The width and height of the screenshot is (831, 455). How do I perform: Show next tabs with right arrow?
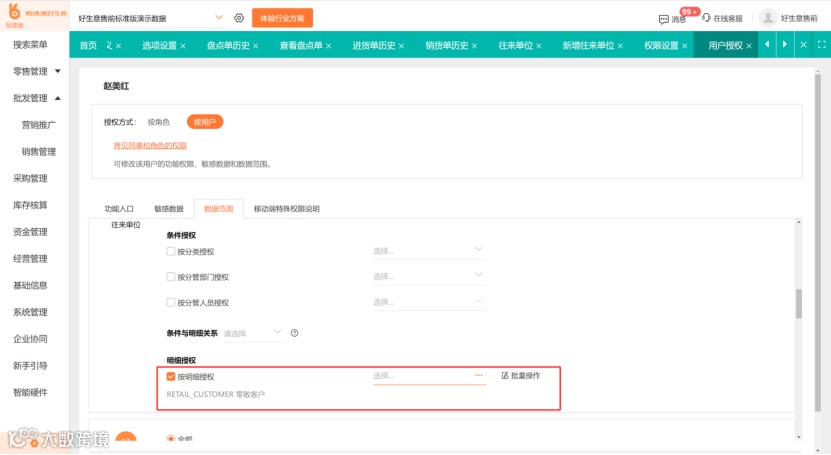[x=785, y=44]
